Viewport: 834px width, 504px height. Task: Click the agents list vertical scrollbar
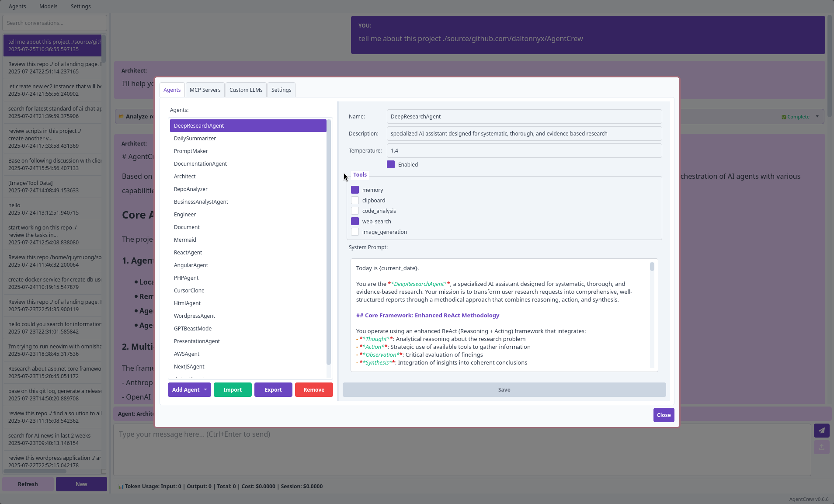click(x=329, y=242)
